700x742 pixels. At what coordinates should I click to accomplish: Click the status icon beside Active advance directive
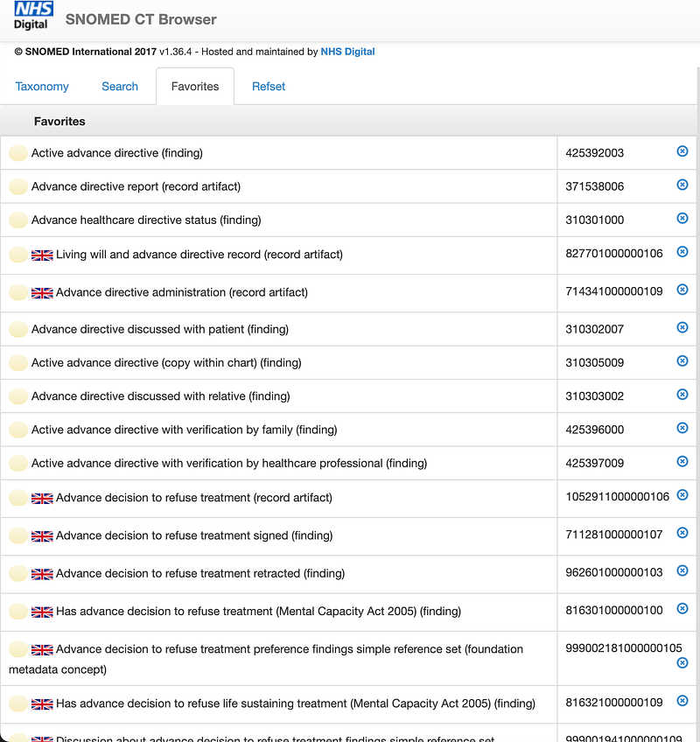17,152
